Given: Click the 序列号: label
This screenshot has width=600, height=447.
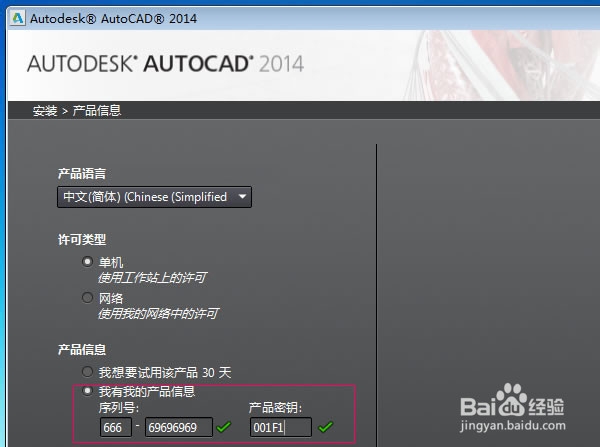Looking at the screenshot, I should click(119, 408).
